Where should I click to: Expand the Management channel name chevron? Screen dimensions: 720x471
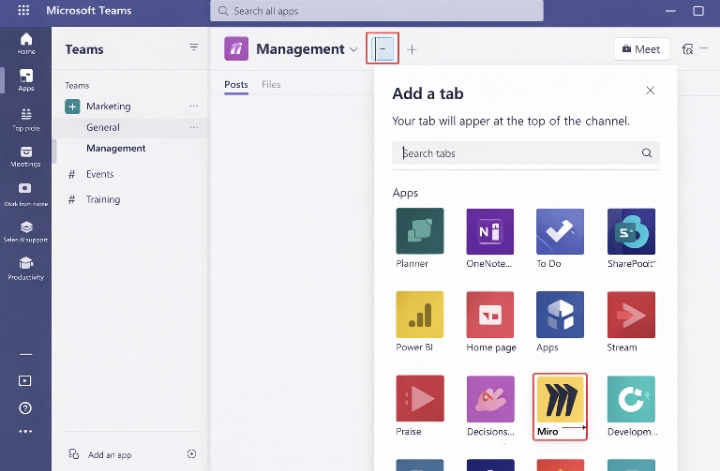(x=353, y=50)
